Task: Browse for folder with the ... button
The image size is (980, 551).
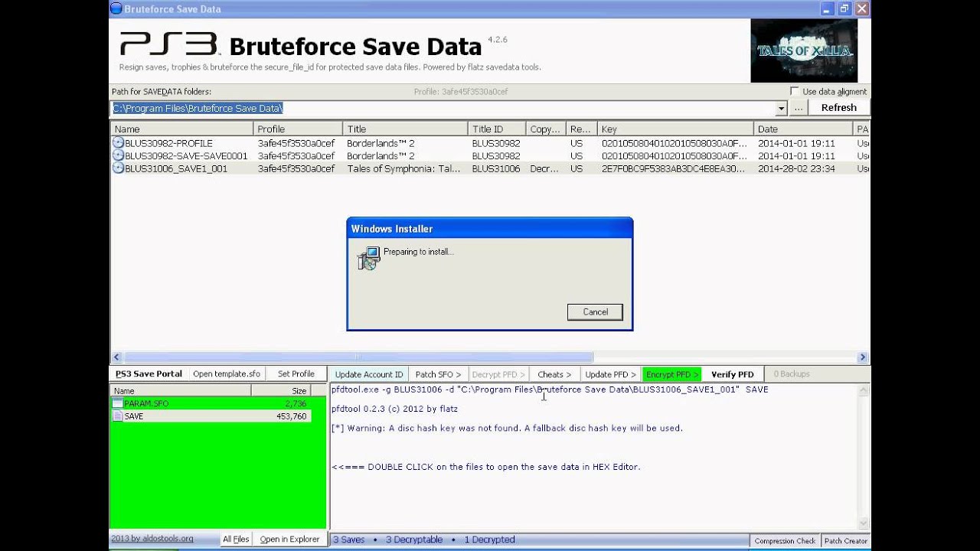Action: [799, 109]
